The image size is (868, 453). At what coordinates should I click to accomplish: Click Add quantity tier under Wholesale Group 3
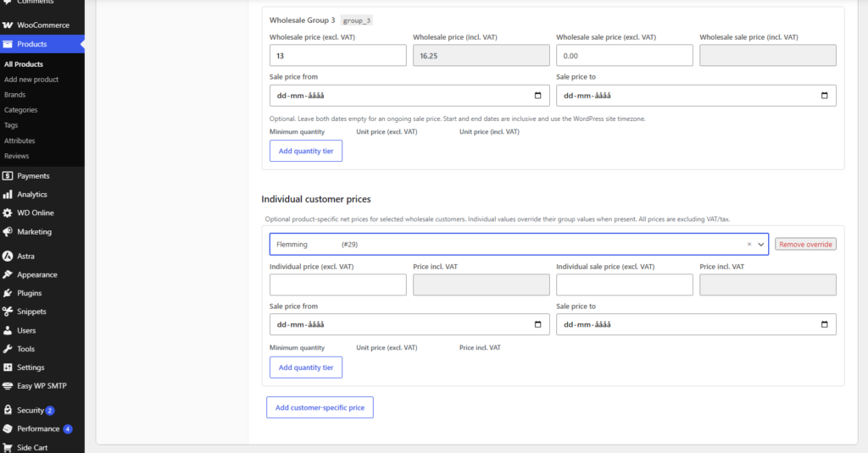click(305, 151)
